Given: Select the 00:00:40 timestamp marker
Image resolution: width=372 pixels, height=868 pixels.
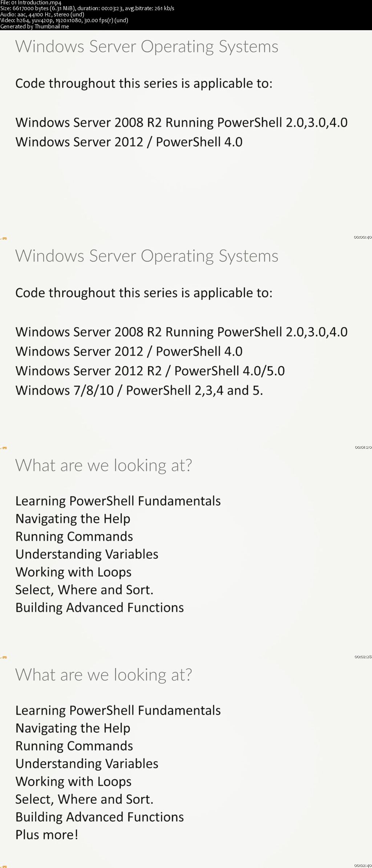Looking at the screenshot, I should 363,237.
